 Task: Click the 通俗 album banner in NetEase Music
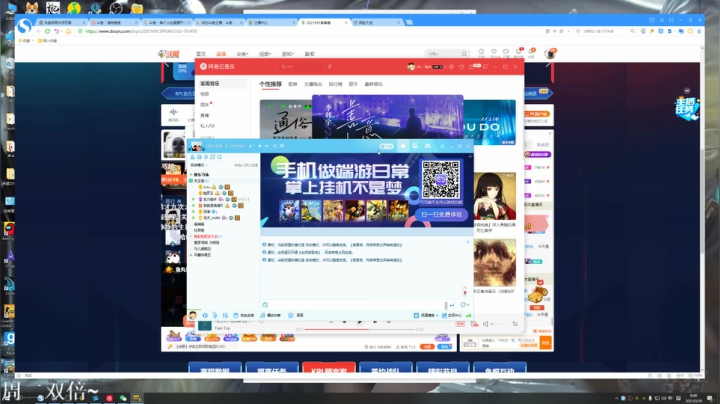[x=286, y=119]
